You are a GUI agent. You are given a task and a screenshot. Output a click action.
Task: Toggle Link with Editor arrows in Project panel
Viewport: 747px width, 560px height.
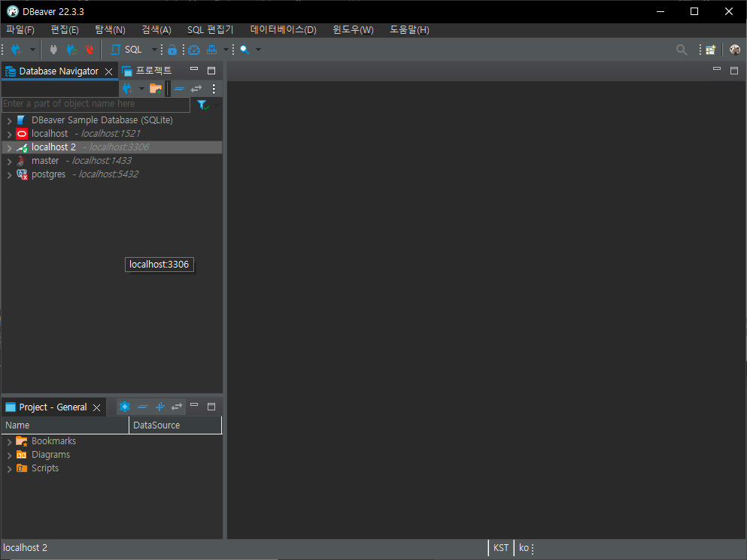point(177,407)
